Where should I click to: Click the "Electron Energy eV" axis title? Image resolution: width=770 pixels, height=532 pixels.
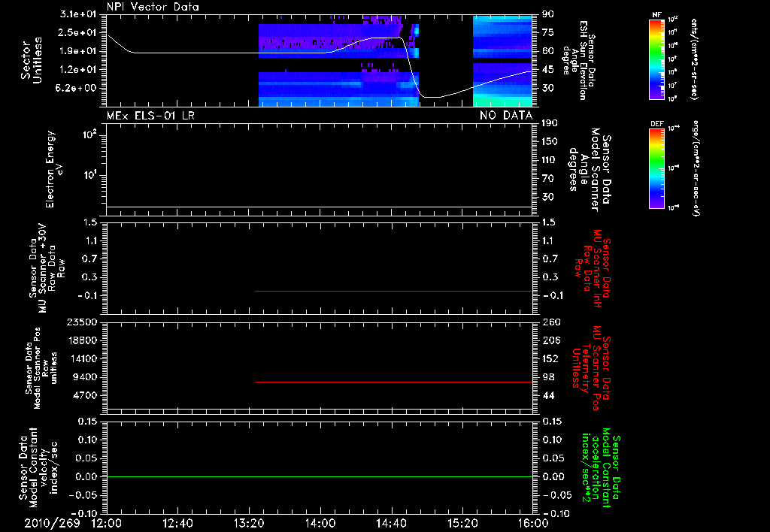tap(53, 169)
